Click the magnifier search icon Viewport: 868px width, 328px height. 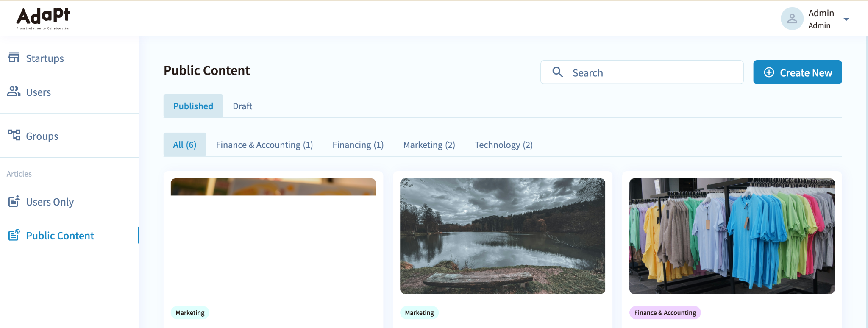(x=558, y=72)
